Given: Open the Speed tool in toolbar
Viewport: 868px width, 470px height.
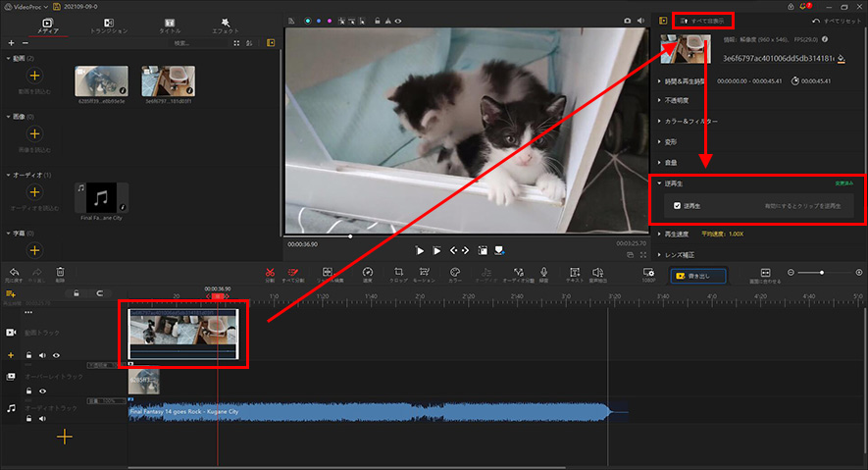Looking at the screenshot, I should [367, 272].
